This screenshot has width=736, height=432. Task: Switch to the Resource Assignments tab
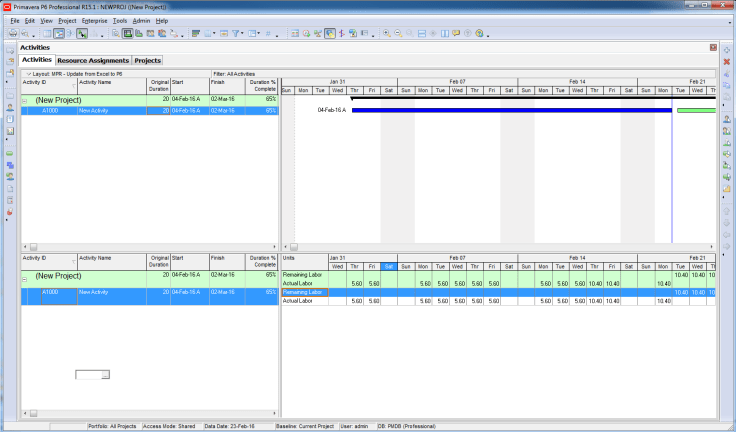93,60
